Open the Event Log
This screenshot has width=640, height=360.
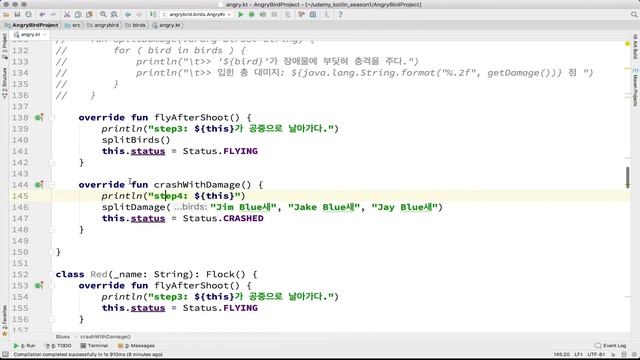pyautogui.click(x=611, y=346)
